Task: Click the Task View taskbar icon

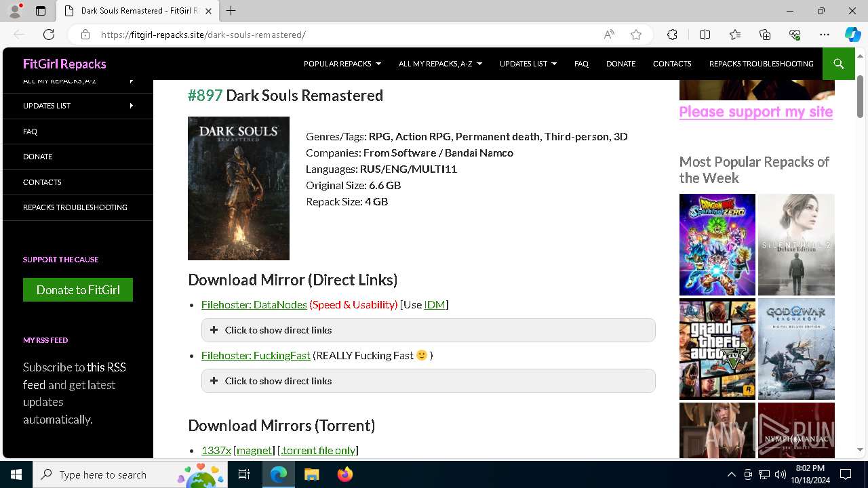Action: pos(244,474)
